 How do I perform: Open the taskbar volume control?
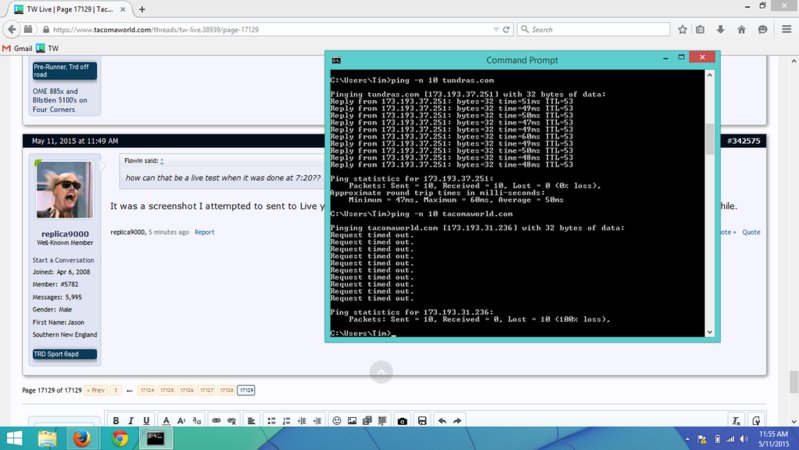(744, 439)
